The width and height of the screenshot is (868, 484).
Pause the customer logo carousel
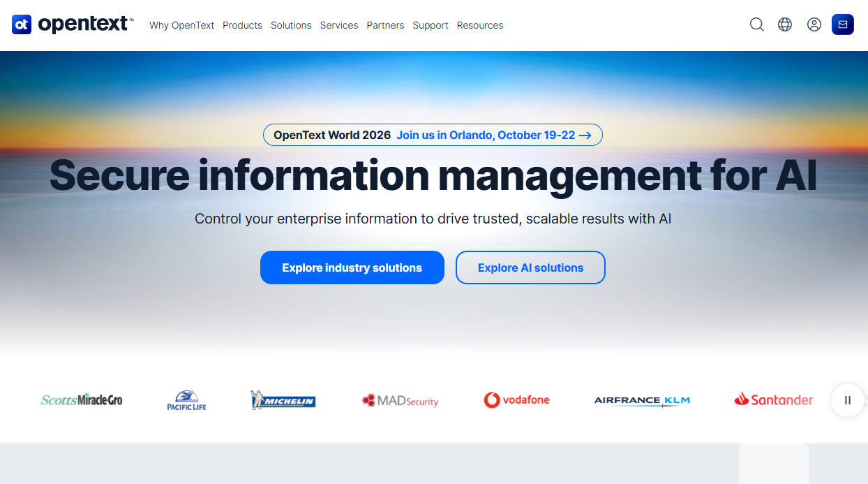pos(848,400)
